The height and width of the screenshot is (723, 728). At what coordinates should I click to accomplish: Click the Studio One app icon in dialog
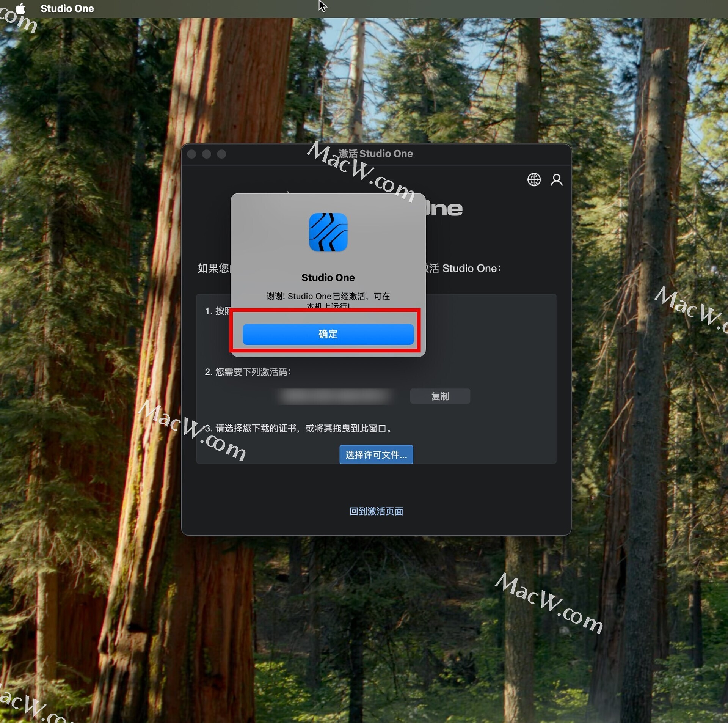(328, 232)
